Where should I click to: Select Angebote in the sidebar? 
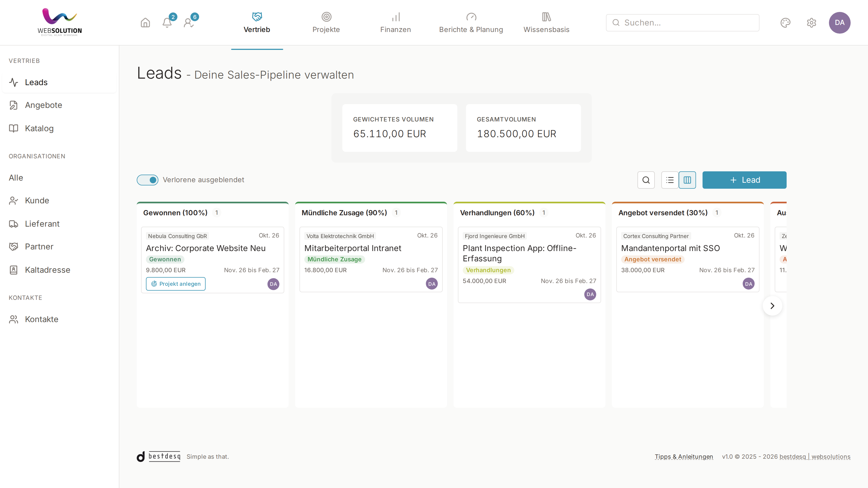coord(59,105)
